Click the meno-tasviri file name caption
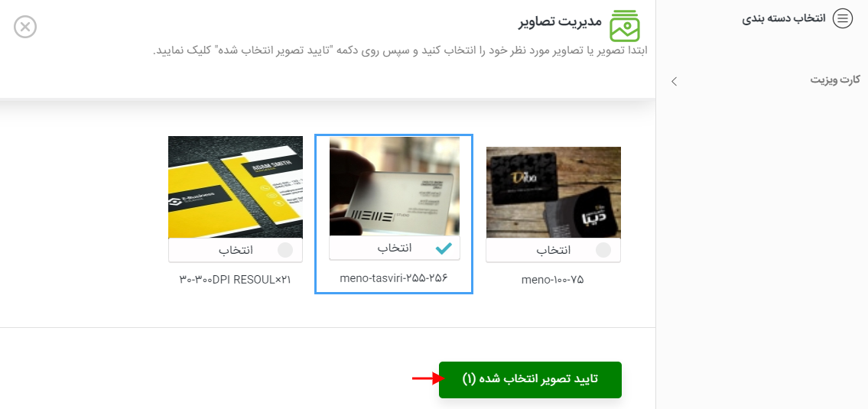The height and width of the screenshot is (409, 868). [x=393, y=278]
